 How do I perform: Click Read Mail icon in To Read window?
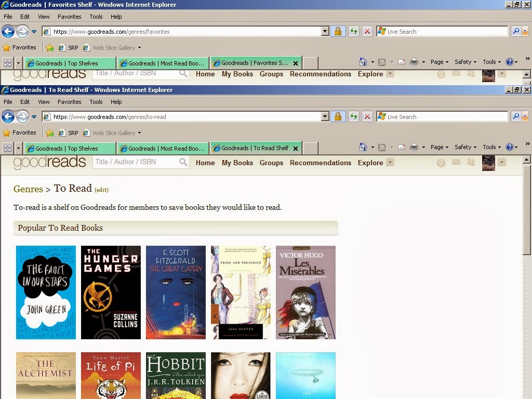tap(402, 147)
